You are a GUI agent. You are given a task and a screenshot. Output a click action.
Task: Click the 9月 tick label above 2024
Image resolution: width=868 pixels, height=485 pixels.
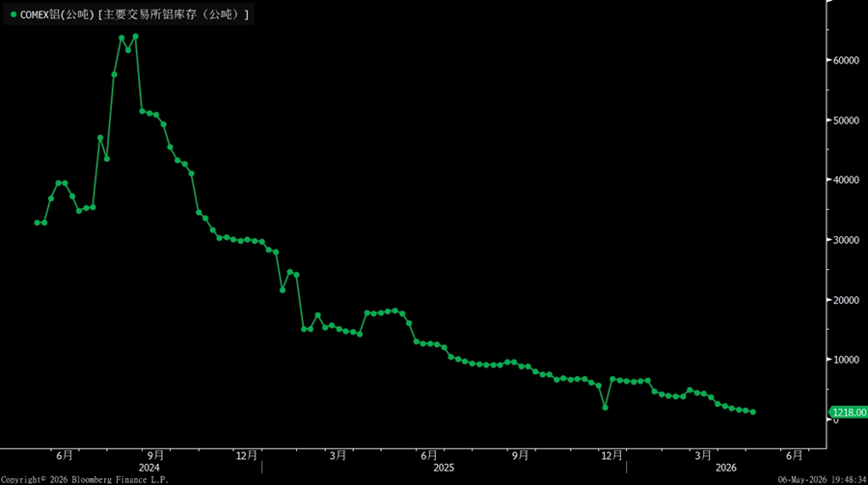(155, 455)
